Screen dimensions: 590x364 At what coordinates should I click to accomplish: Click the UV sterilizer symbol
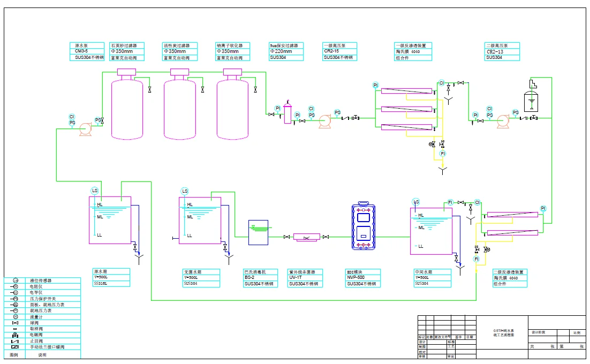[x=307, y=237]
